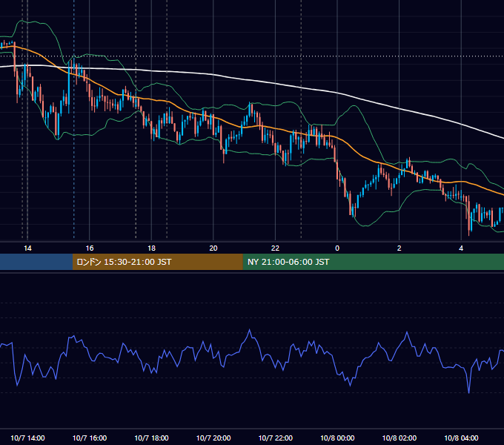Click the date label 10/7 18:00

pos(151,438)
